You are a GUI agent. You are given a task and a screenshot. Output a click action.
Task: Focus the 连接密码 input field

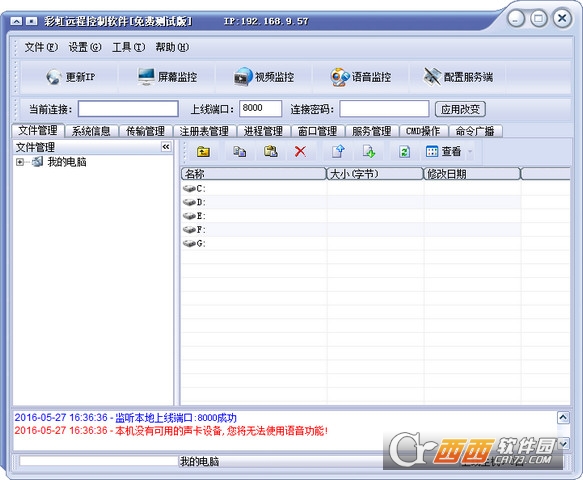point(384,109)
